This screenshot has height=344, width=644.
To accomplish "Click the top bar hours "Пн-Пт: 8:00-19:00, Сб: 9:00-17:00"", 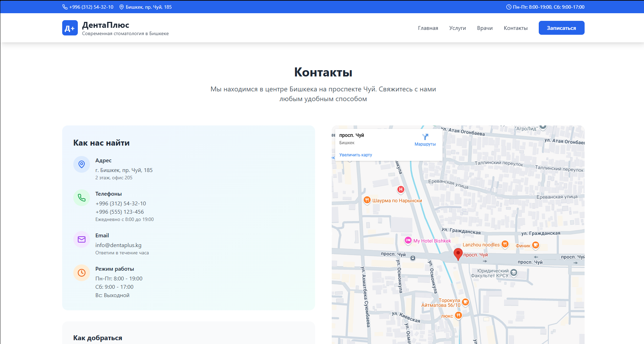I will 548,7.
